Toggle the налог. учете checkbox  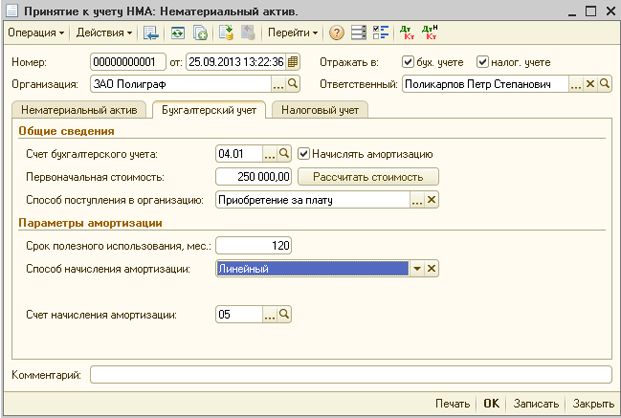(x=482, y=62)
